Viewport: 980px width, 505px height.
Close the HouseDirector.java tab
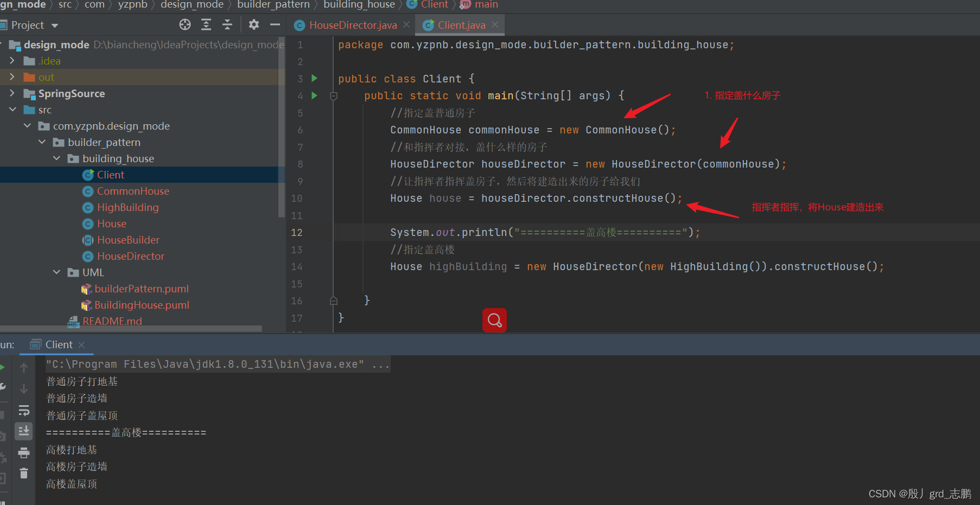click(x=406, y=24)
